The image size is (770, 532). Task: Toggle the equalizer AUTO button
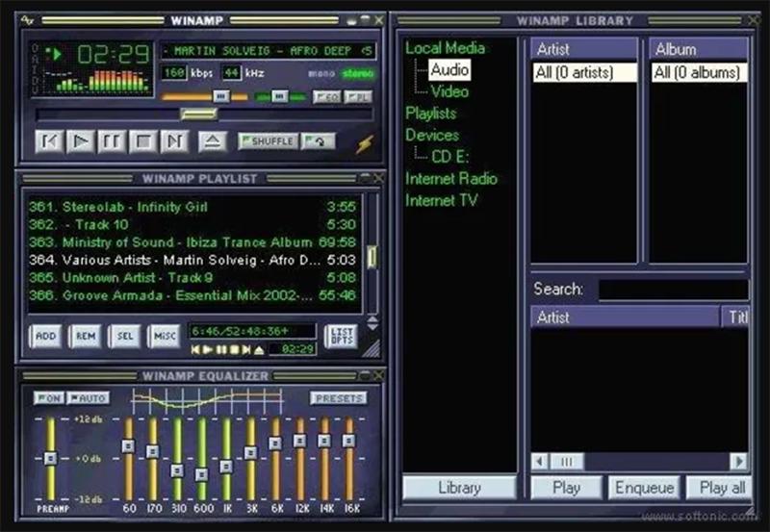[x=88, y=398]
